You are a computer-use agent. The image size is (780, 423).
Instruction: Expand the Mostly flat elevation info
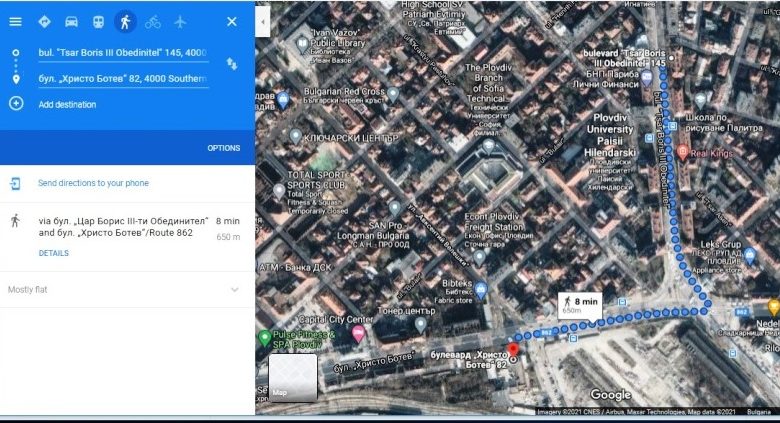(x=234, y=290)
